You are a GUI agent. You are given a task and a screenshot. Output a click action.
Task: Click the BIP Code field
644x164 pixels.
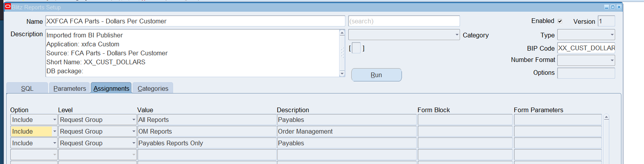pos(586,48)
